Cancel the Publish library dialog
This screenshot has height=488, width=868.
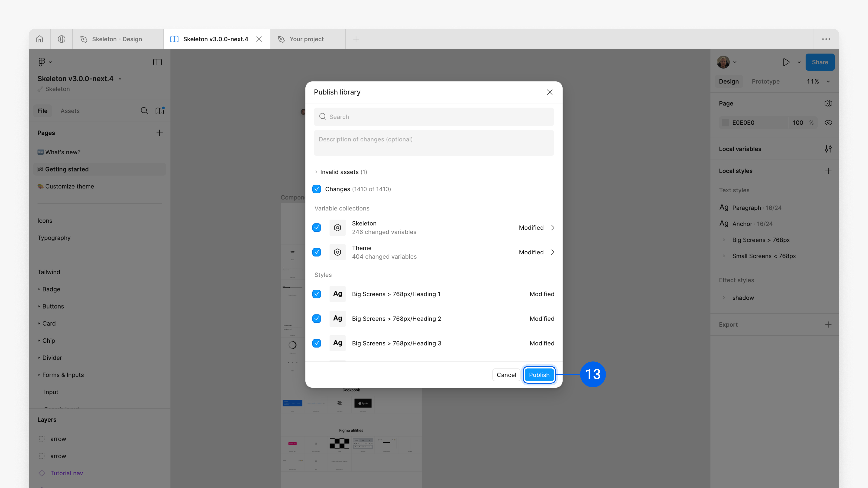[506, 375]
